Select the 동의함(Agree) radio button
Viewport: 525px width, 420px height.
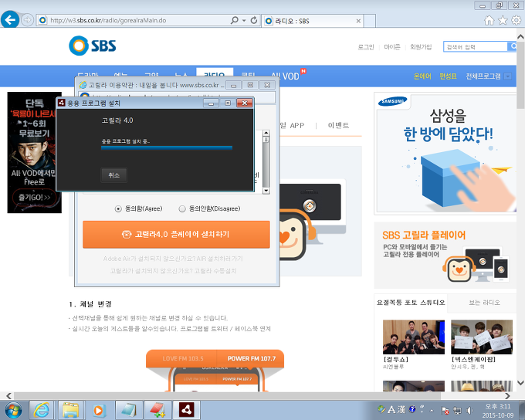[x=118, y=208]
